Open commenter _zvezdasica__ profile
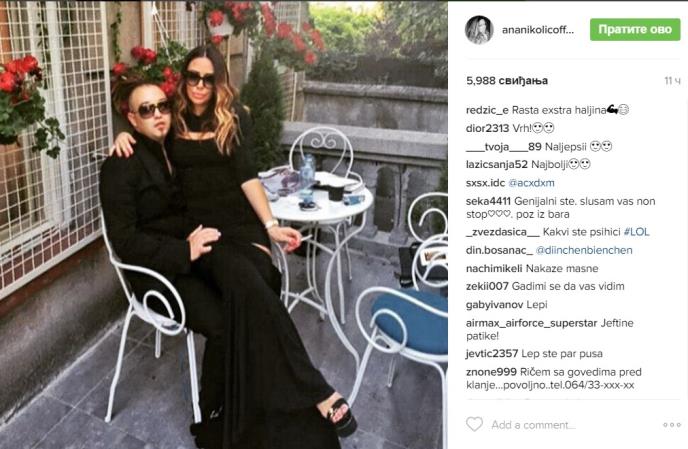This screenshot has width=688, height=449. coord(503,232)
